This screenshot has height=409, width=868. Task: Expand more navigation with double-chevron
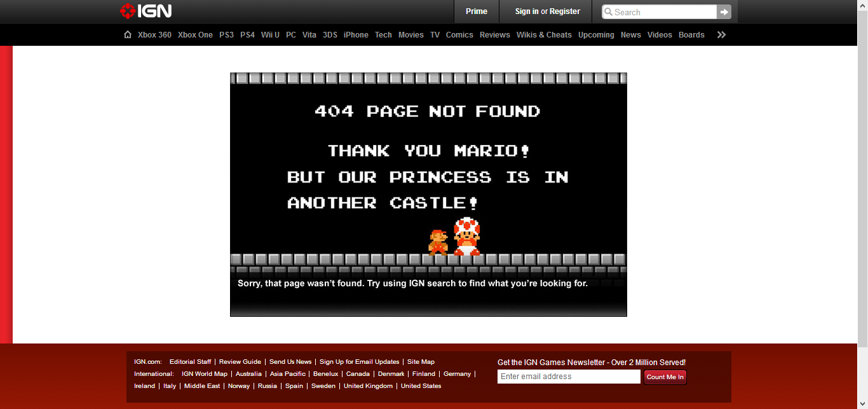click(x=721, y=35)
